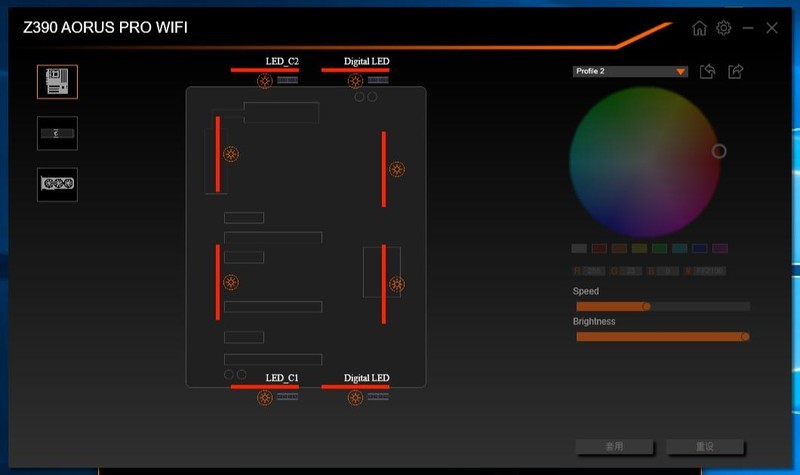Click the strip indicator beside top Digital LED
Viewport: 800px width, 475px height.
coord(378,80)
